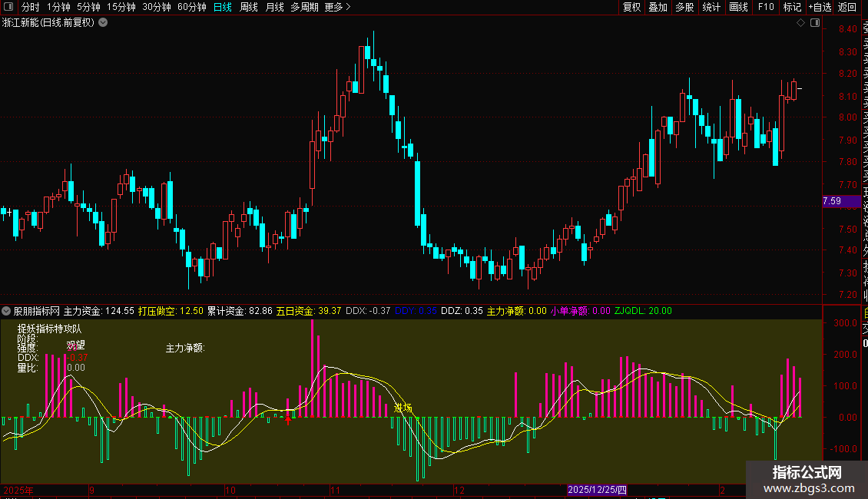Click the DDZ: 0.35 readout
Screen dimensions: 868x499
coord(462,311)
